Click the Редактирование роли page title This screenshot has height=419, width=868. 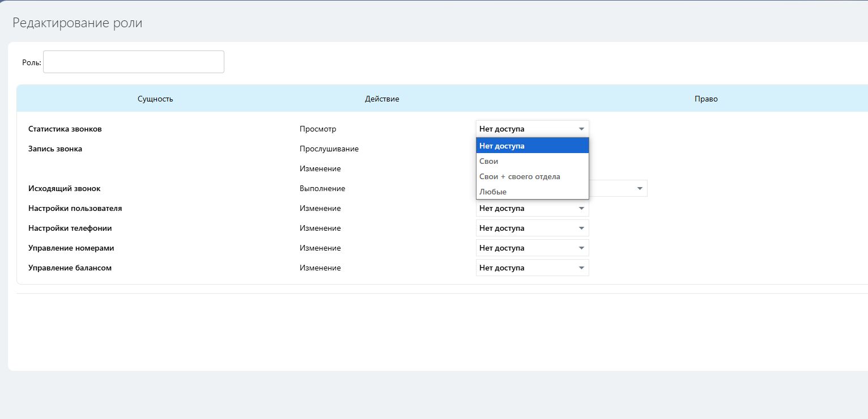pyautogui.click(x=78, y=23)
